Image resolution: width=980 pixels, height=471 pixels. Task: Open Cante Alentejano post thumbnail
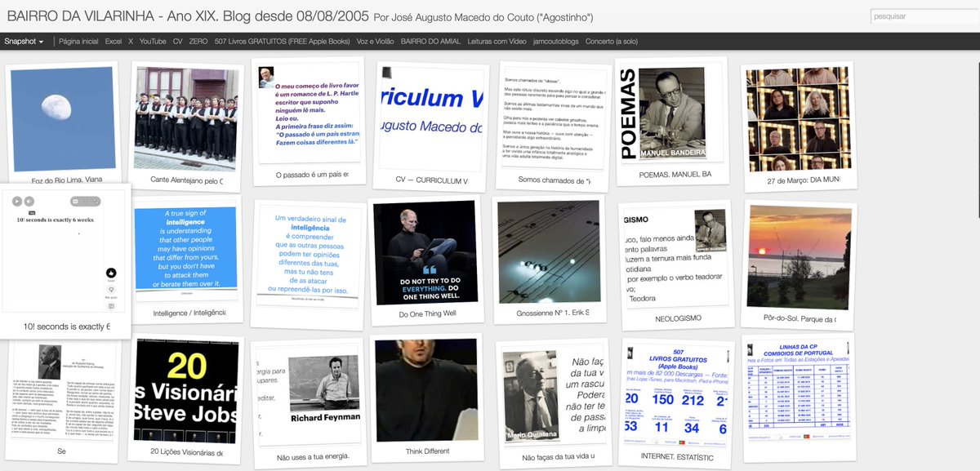click(186, 118)
